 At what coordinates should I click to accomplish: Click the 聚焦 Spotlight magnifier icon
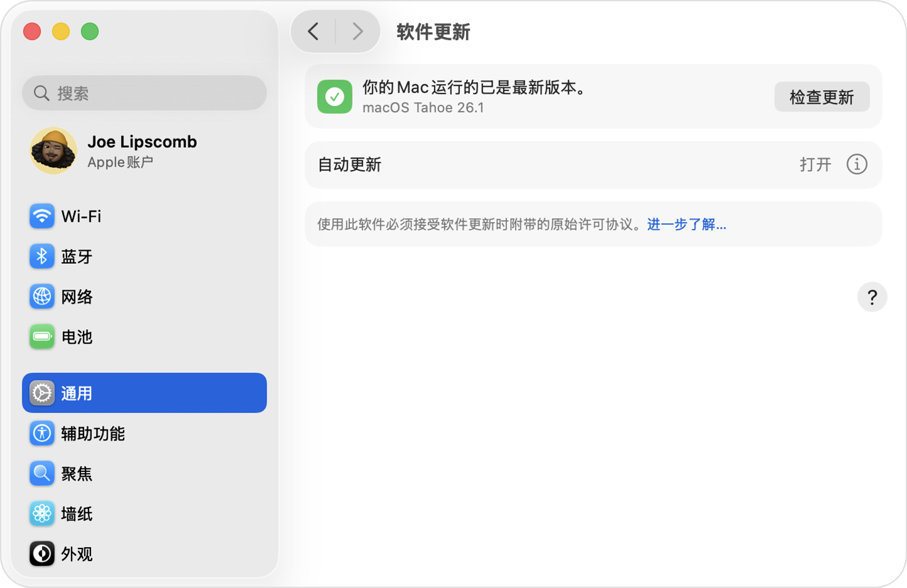click(41, 473)
